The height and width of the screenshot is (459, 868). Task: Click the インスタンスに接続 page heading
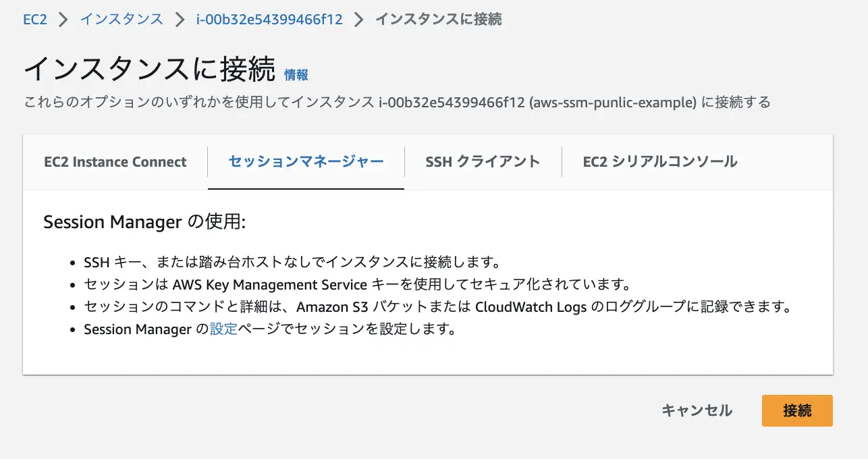(x=148, y=67)
